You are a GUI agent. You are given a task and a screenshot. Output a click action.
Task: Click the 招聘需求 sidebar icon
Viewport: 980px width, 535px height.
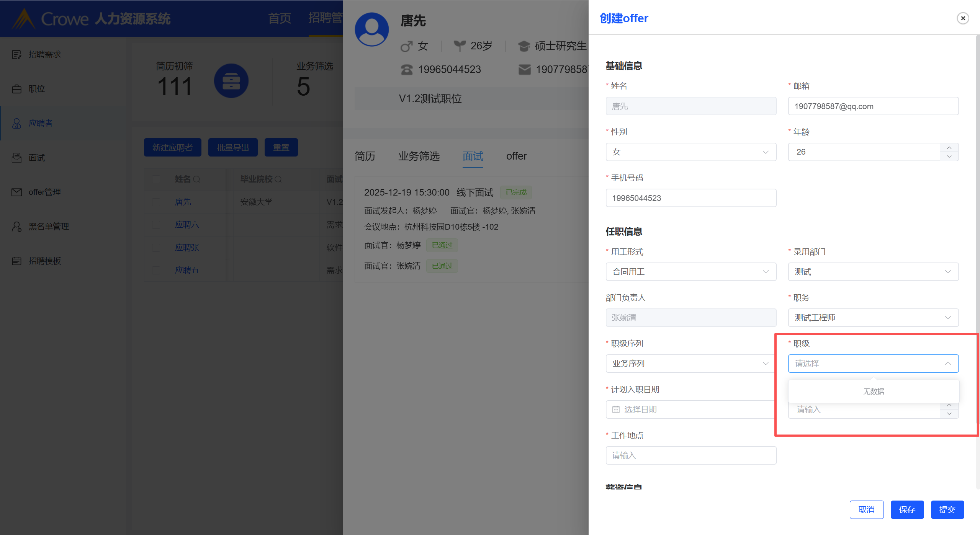[16, 54]
